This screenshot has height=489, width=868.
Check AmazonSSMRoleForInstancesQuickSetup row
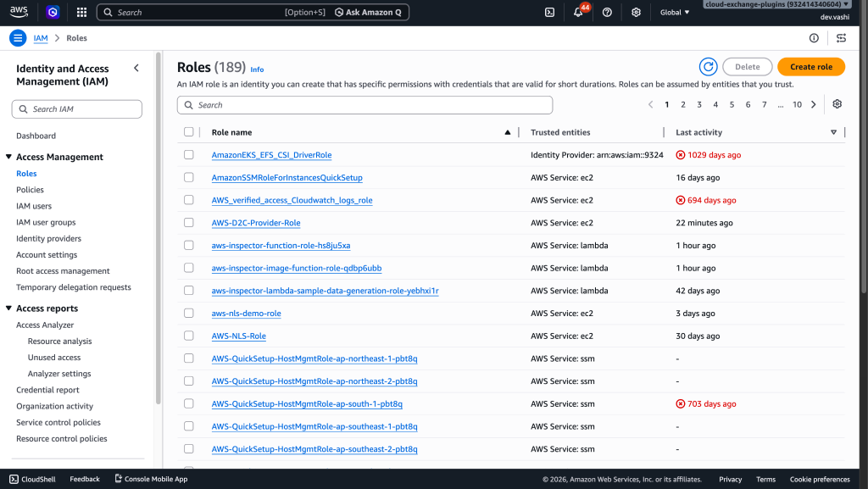[189, 177]
